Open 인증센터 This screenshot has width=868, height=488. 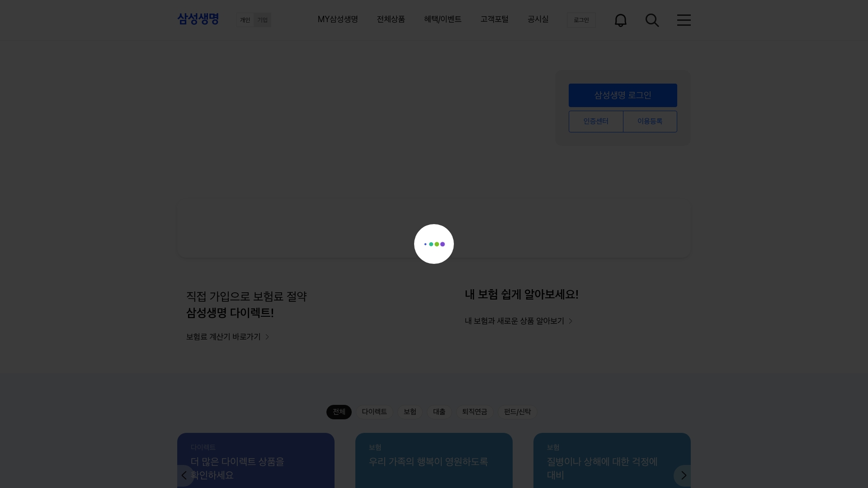(595, 121)
